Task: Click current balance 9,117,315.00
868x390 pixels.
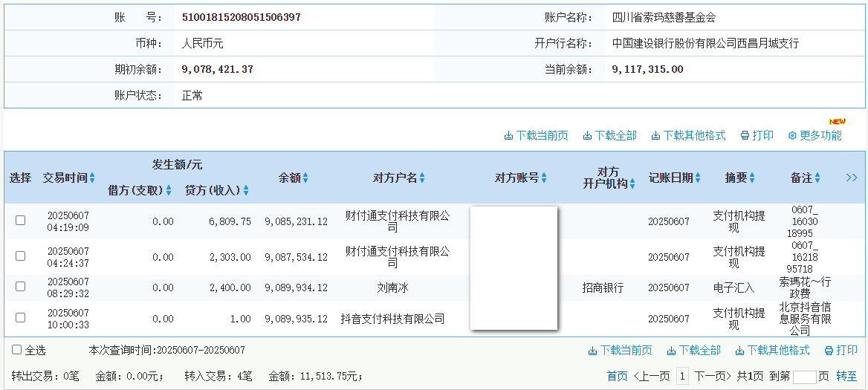Action: coord(648,69)
